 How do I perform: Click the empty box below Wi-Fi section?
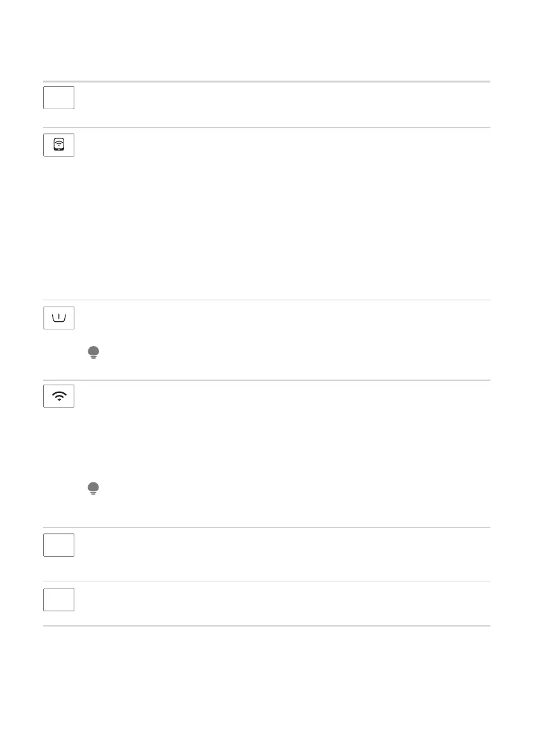click(59, 545)
